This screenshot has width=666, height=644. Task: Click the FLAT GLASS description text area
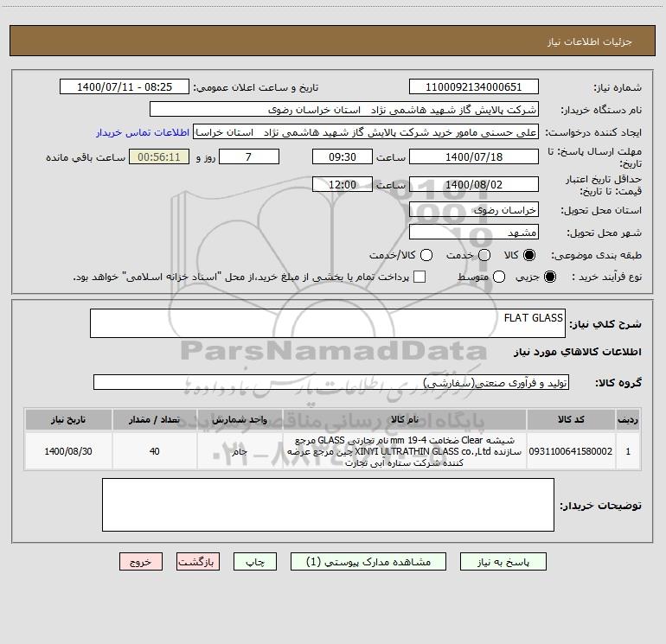click(x=328, y=323)
